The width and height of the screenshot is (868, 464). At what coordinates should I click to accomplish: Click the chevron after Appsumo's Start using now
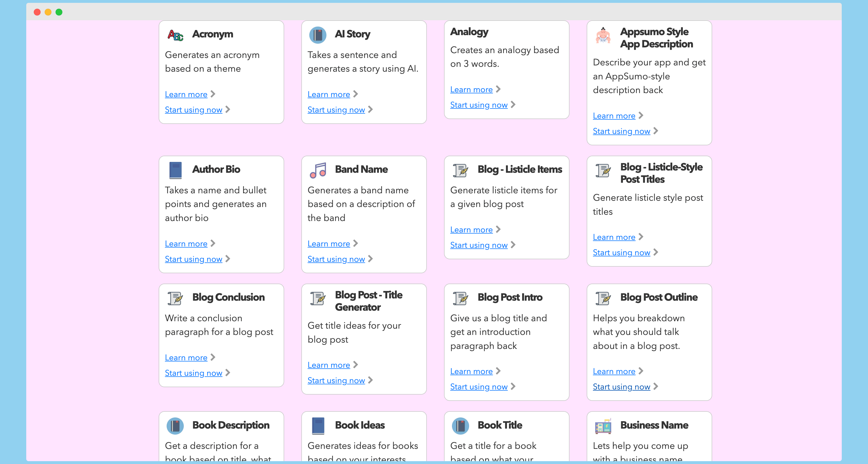(x=656, y=131)
